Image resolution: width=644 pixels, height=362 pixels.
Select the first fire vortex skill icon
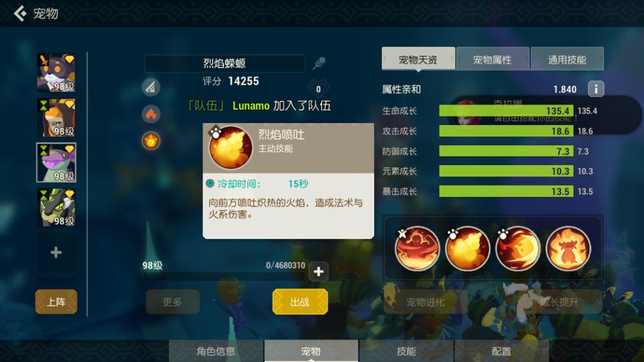pos(417,249)
